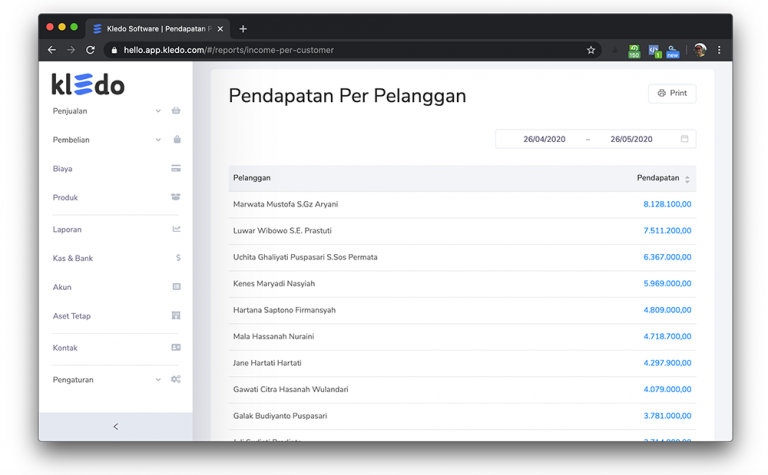Click the Kledo logo
768x475 pixels.
88,85
